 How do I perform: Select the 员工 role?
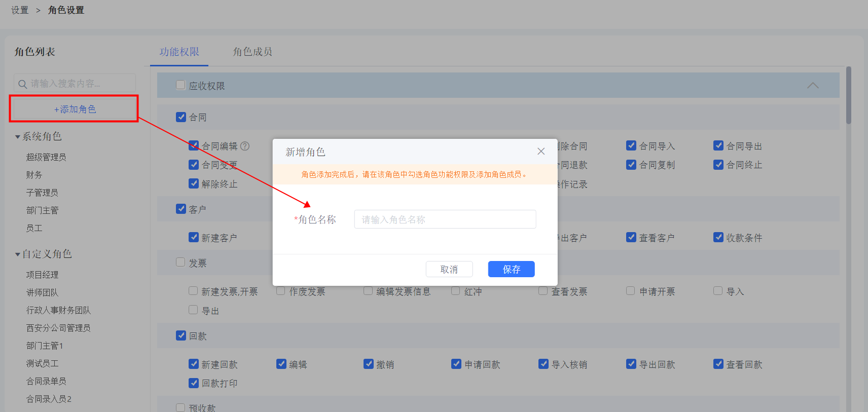pos(34,228)
